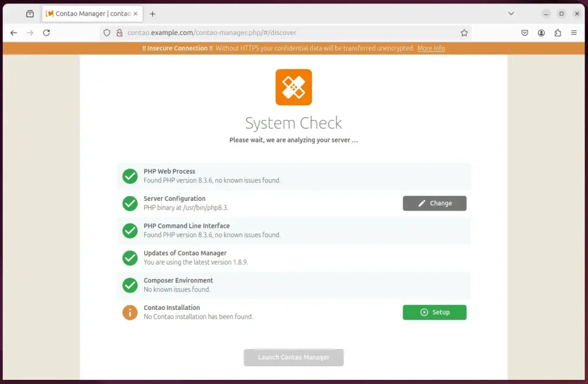Click the green Setup button

[435, 312]
